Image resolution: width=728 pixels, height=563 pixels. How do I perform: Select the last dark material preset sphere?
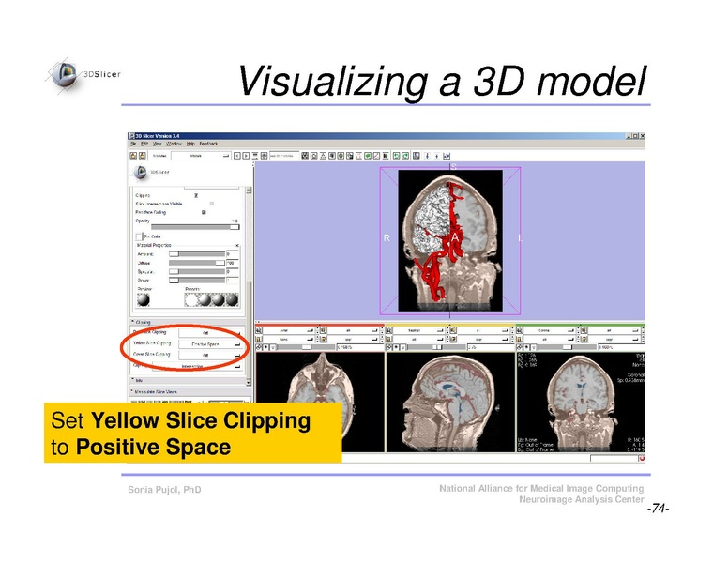[x=232, y=299]
